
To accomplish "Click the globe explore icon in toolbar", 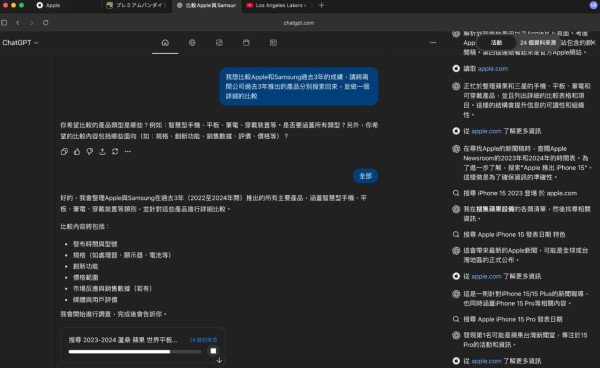I will pos(192,43).
